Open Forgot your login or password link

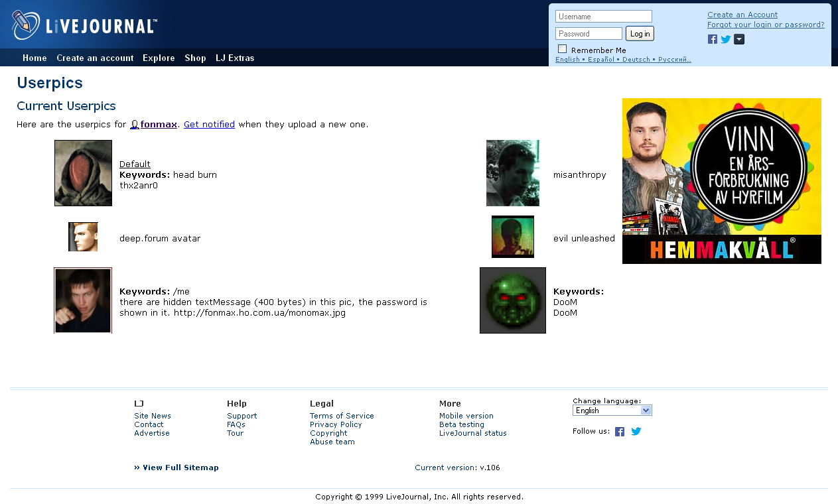click(766, 25)
